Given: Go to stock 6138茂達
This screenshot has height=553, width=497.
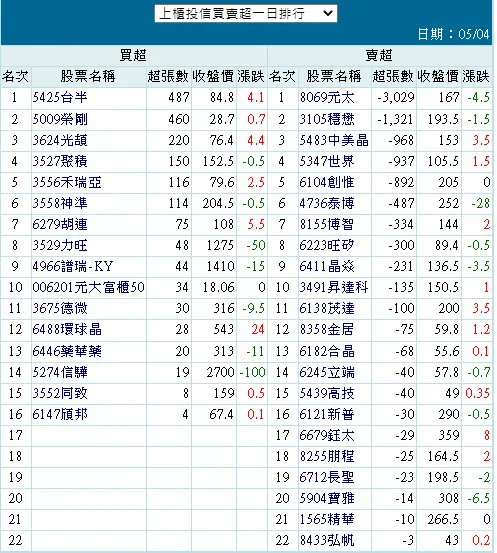Looking at the screenshot, I should pos(327,309).
